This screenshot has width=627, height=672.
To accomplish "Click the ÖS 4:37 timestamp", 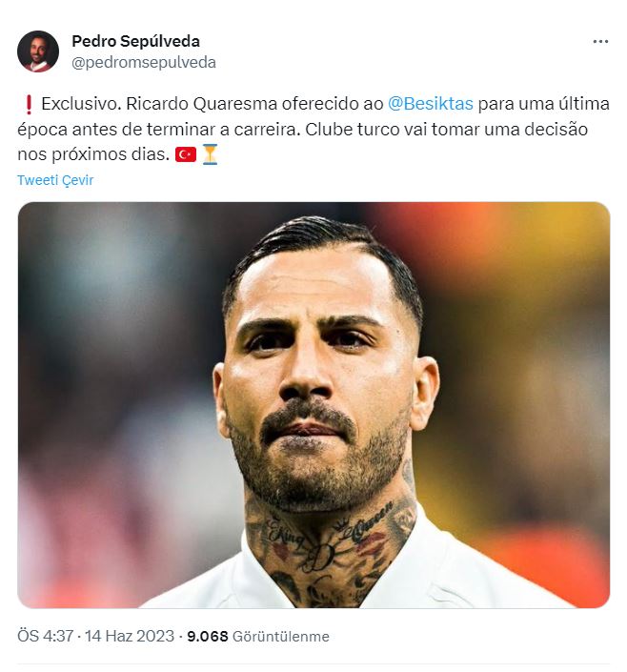I will coord(45,636).
